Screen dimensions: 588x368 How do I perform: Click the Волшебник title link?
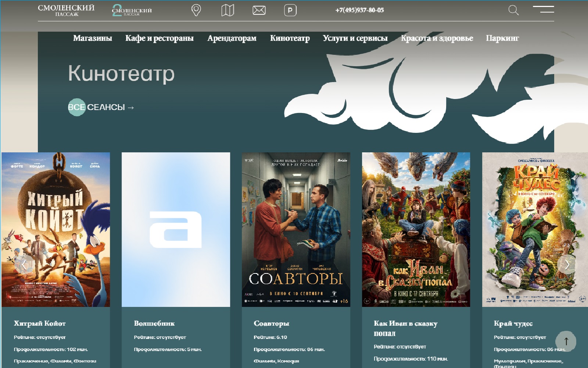[x=154, y=323]
